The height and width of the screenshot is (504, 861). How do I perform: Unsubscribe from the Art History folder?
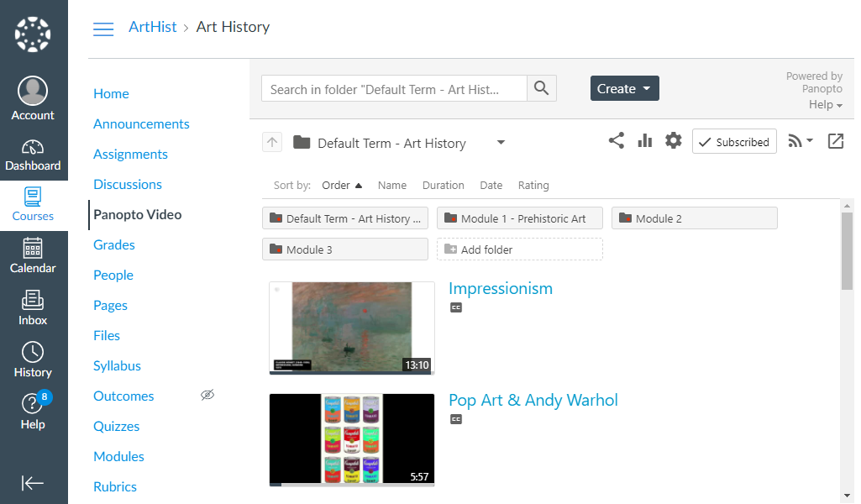(x=733, y=141)
